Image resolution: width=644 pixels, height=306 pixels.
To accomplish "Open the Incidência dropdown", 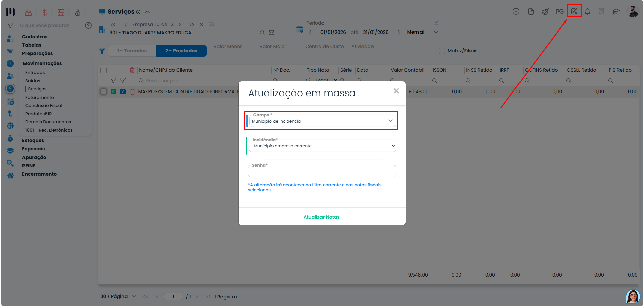I will (323, 146).
